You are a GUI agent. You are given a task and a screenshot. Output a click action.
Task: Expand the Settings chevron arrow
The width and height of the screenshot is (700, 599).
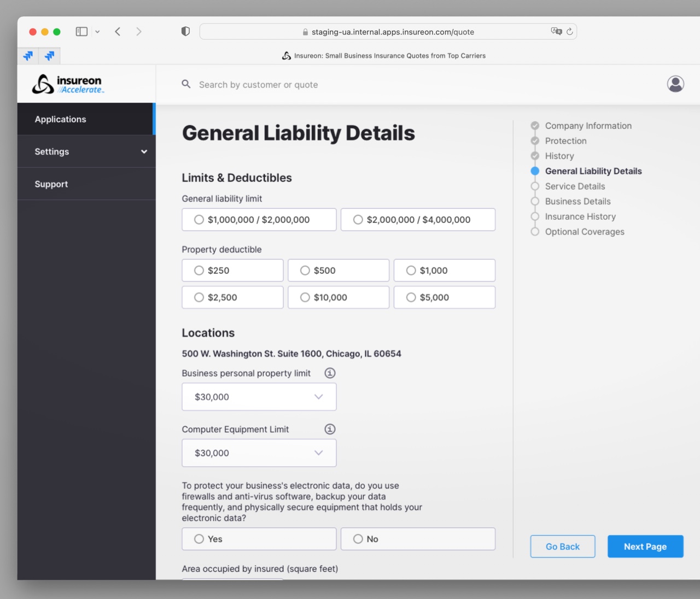[x=144, y=151]
